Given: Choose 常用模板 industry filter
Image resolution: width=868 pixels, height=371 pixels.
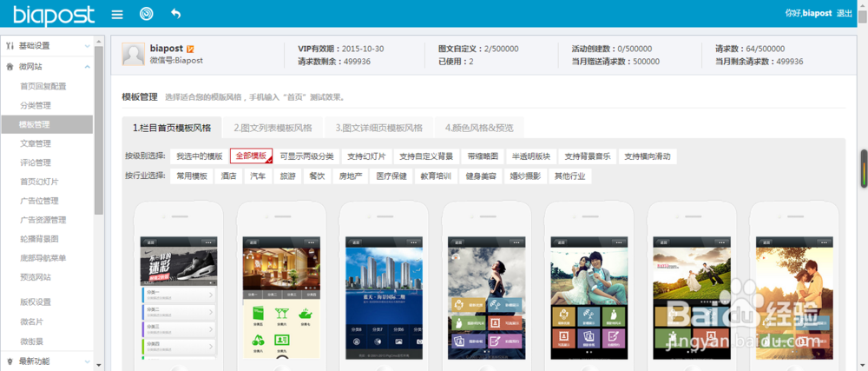Looking at the screenshot, I should tap(192, 176).
